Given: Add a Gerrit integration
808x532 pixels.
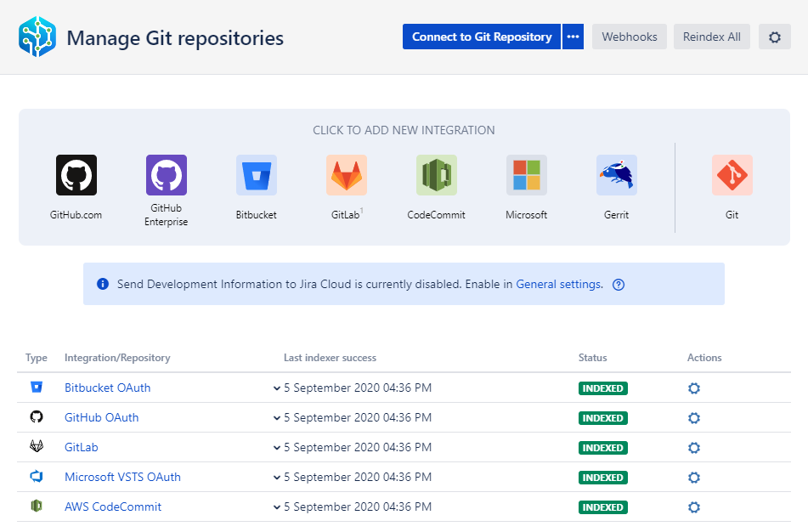Looking at the screenshot, I should pyautogui.click(x=617, y=175).
